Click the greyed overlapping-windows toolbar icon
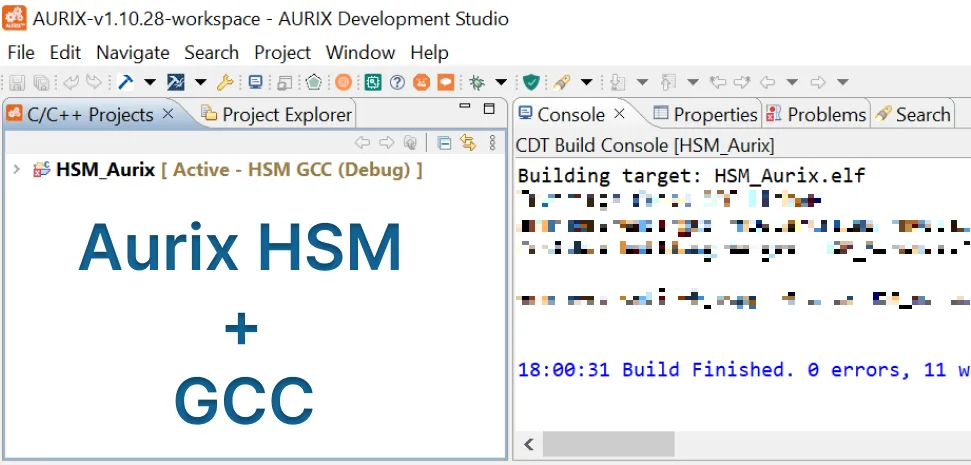This screenshot has height=465, width=971. pos(285,82)
